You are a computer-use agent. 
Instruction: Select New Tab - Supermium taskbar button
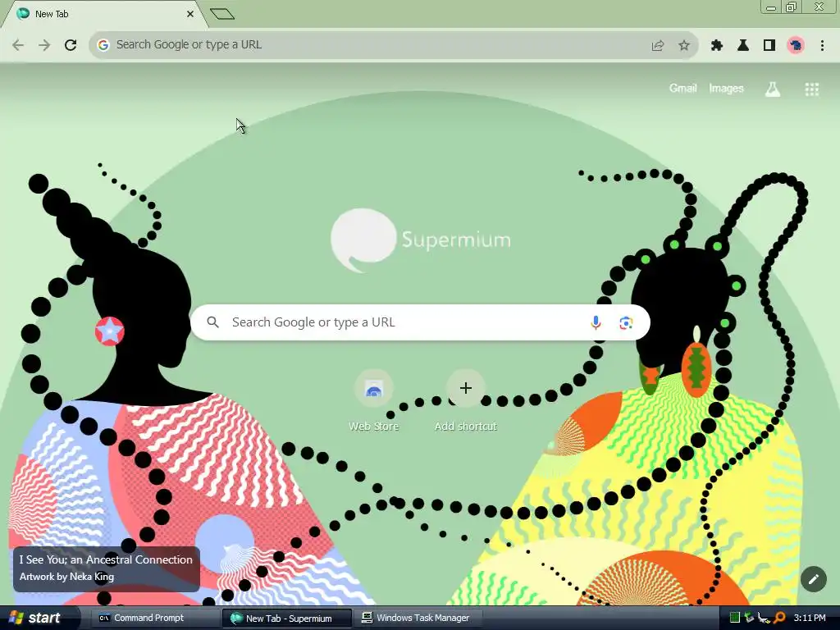click(x=286, y=619)
